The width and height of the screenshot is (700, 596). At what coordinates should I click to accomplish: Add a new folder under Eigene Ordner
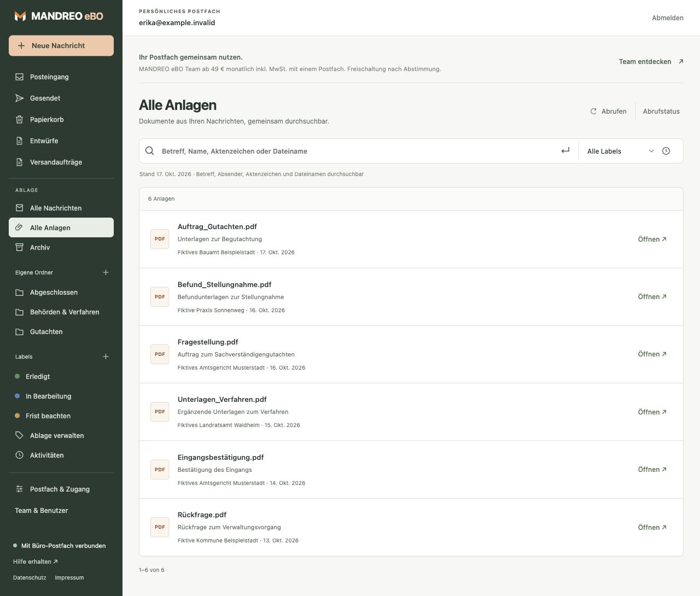click(106, 272)
